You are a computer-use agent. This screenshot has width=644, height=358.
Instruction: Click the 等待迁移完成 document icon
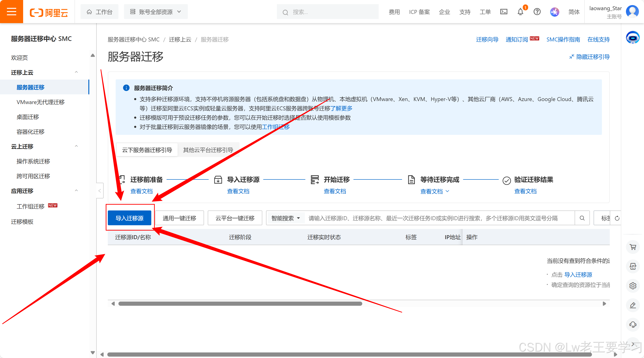pyautogui.click(x=411, y=180)
